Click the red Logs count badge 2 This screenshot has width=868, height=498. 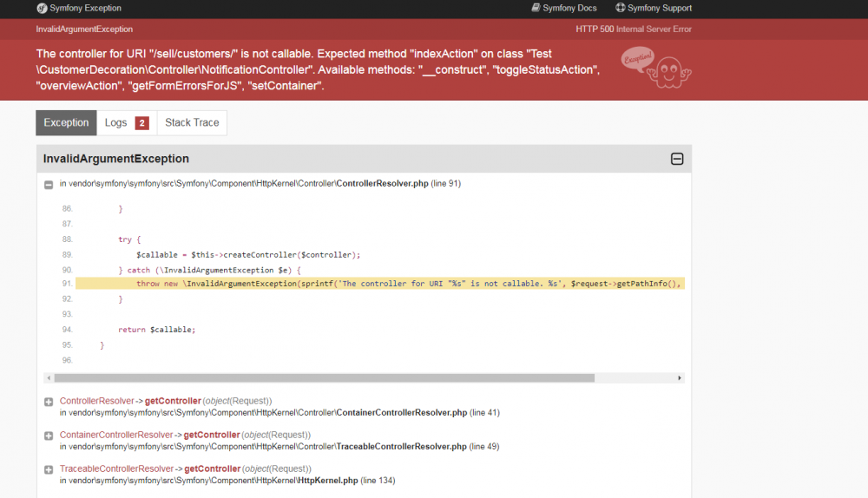(x=141, y=123)
